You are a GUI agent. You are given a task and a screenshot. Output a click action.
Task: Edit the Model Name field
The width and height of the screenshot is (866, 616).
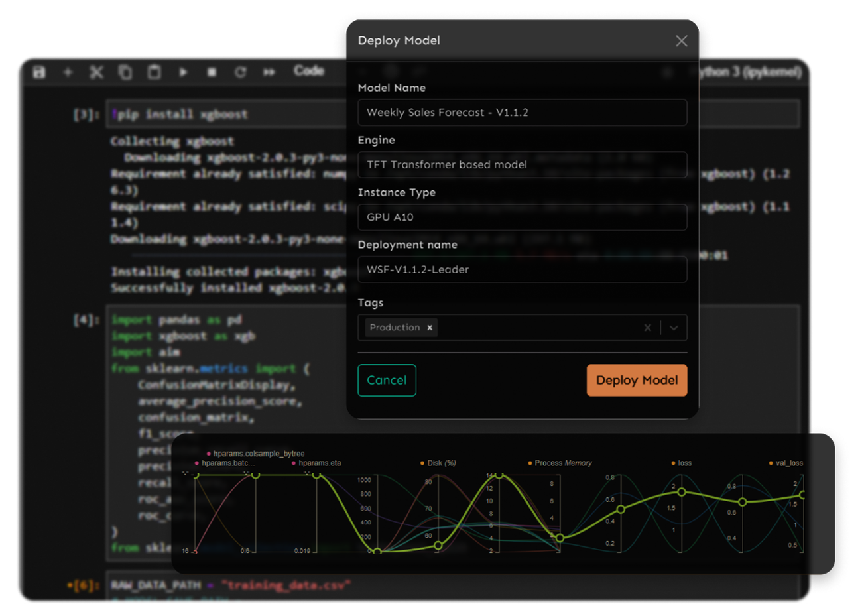tap(522, 113)
